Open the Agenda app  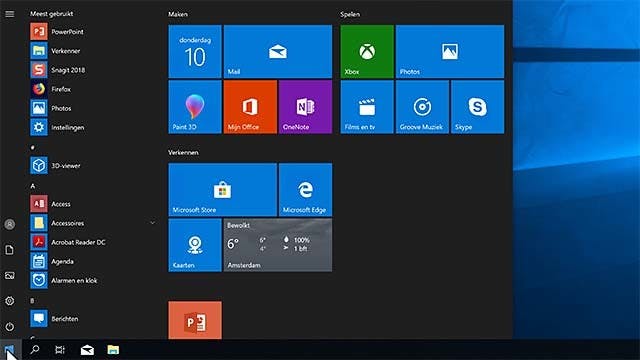coord(94,261)
